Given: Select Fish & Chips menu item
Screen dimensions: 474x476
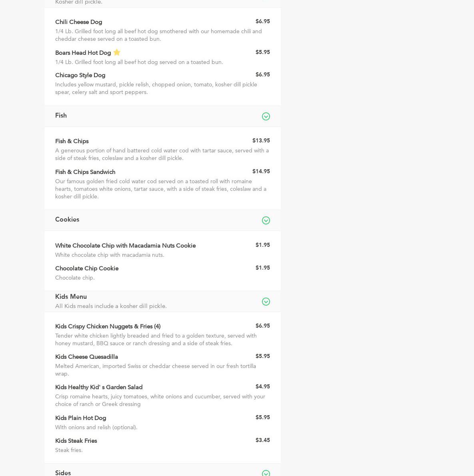Looking at the screenshot, I should (72, 141).
